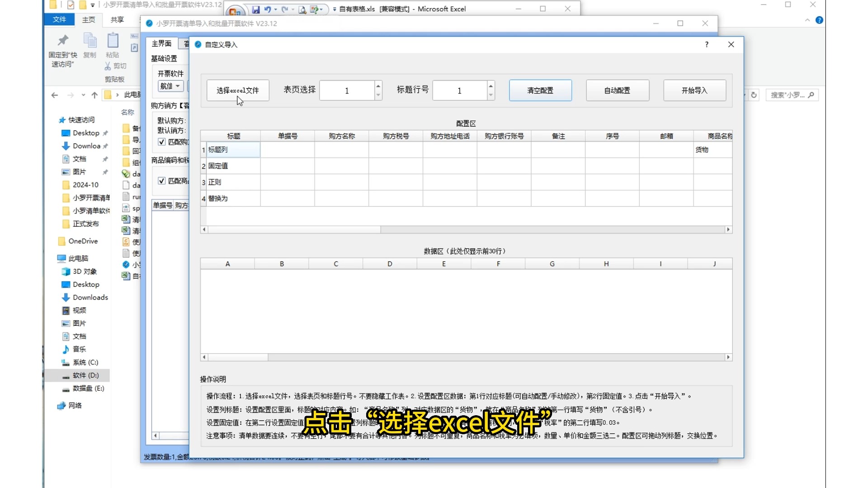The width and height of the screenshot is (868, 488).
Task: Click the 开始导入 button
Action: pyautogui.click(x=694, y=90)
